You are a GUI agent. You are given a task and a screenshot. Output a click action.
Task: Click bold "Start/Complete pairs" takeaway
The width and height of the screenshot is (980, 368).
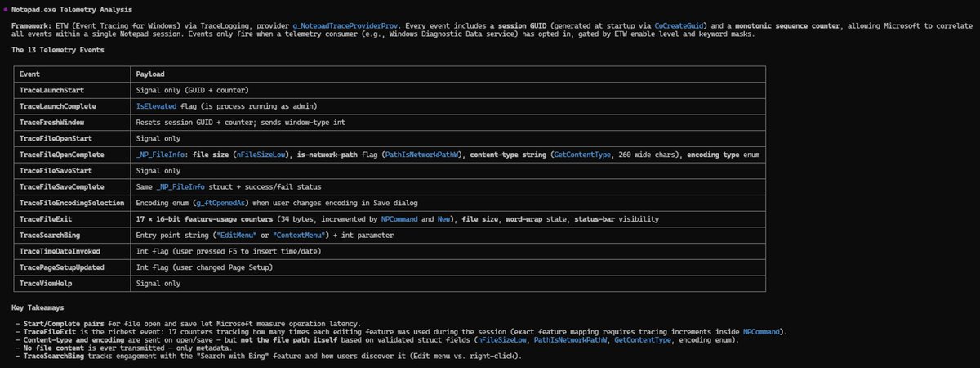click(63, 325)
